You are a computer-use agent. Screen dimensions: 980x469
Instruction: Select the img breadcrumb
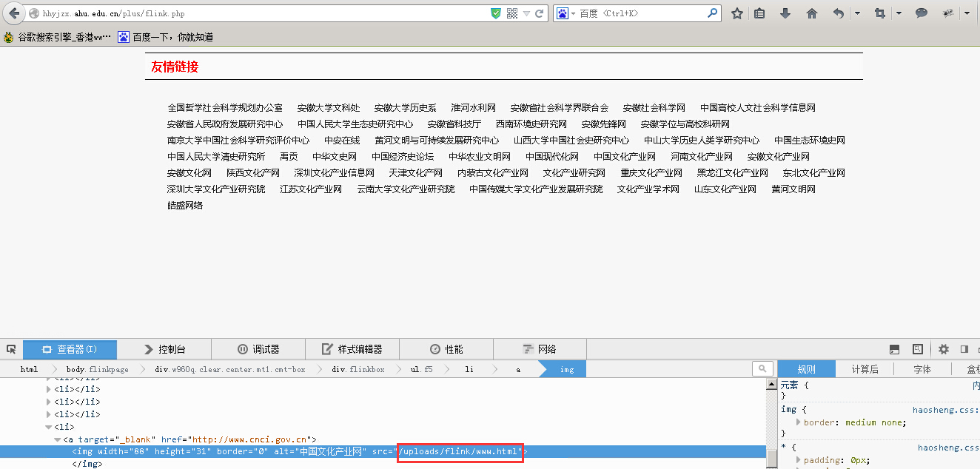tap(566, 369)
